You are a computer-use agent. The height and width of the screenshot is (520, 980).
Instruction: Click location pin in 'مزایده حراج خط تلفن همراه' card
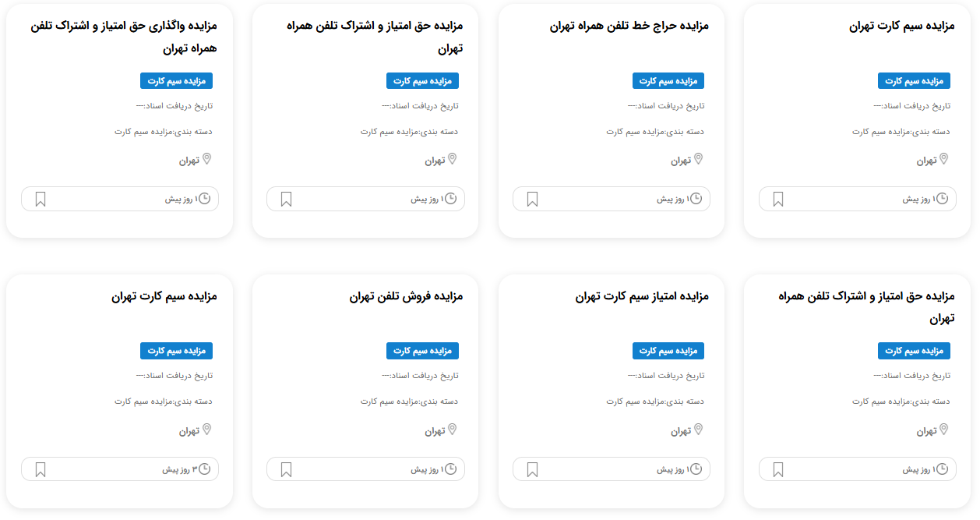(698, 160)
